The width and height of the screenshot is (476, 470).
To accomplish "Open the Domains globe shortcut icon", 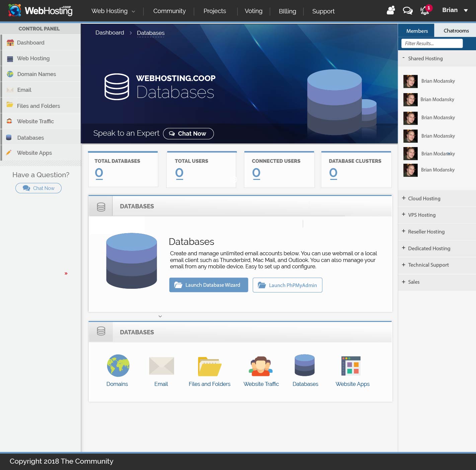I will coord(118,365).
